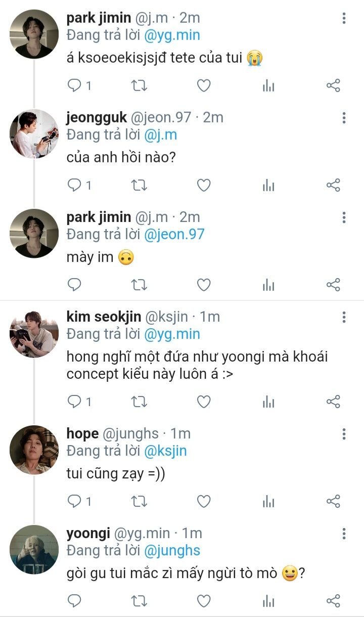Retweet yoongi's reply to @junghs
Image resolution: width=364 pixels, height=617 pixels.
coord(139,601)
